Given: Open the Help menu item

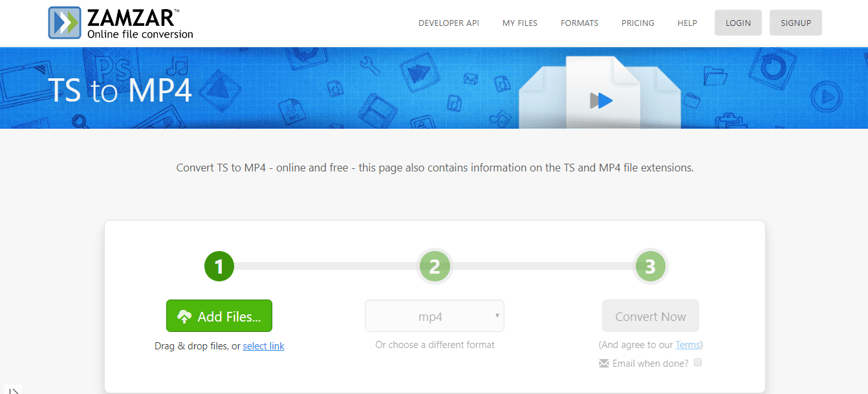Looking at the screenshot, I should 687,23.
